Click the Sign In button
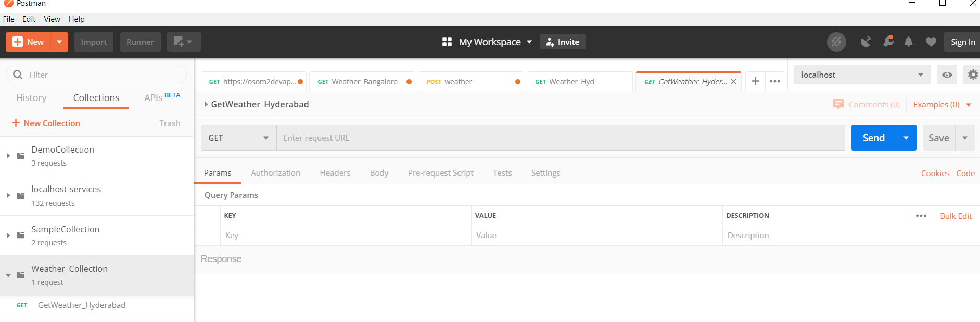Image resolution: width=980 pixels, height=322 pixels. pyautogui.click(x=962, y=42)
